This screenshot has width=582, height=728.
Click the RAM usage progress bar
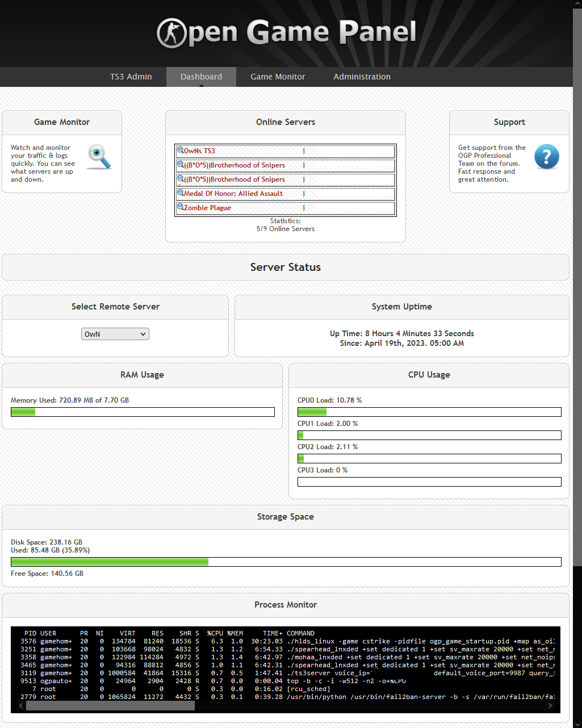click(x=143, y=412)
